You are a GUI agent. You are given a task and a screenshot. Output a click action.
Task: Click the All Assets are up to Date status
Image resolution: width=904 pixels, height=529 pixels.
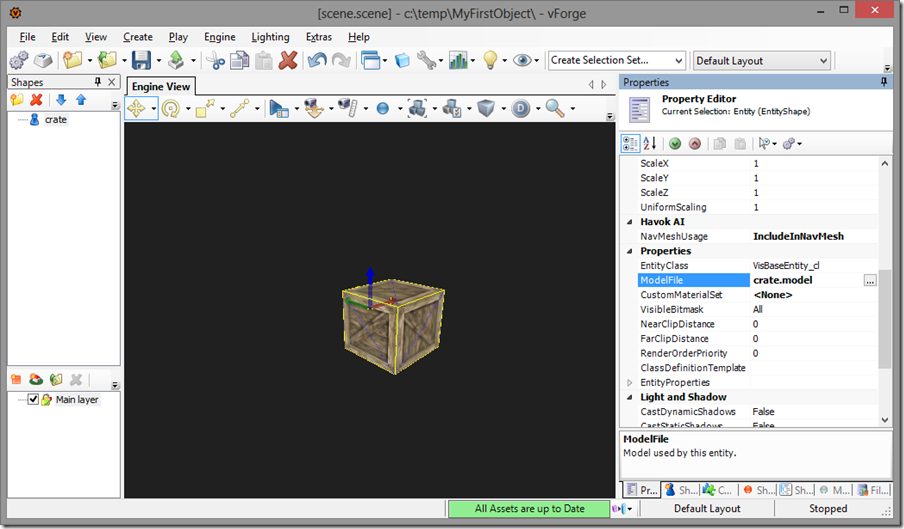click(529, 508)
